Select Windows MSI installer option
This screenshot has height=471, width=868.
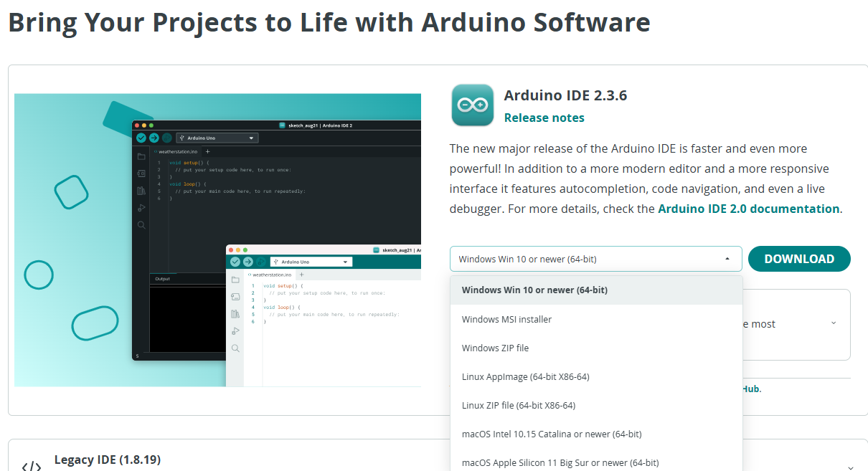(x=506, y=319)
